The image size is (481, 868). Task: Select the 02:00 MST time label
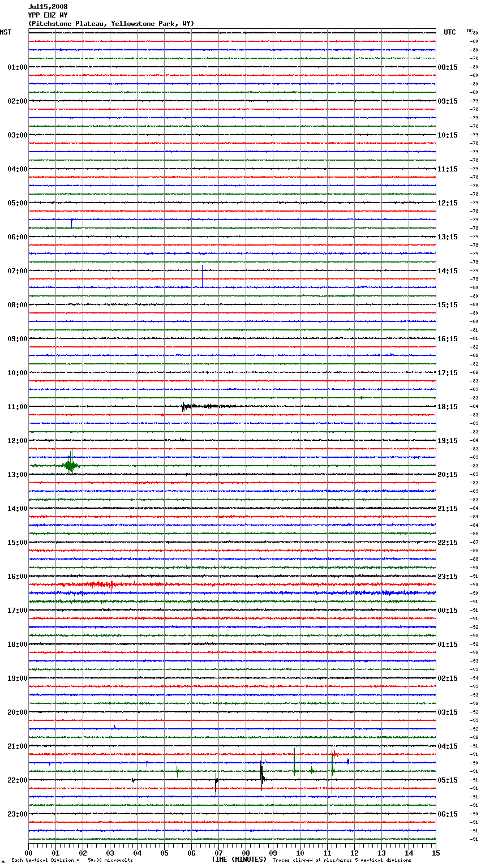(18, 101)
